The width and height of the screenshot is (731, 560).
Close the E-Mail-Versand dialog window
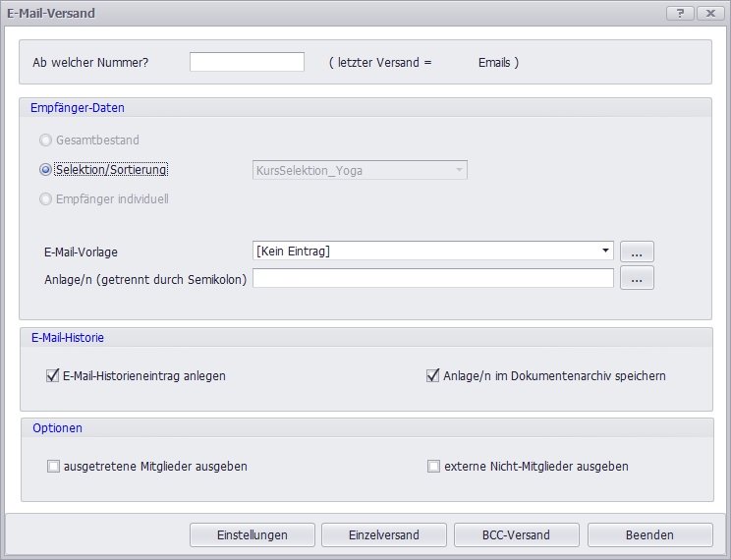click(x=709, y=14)
